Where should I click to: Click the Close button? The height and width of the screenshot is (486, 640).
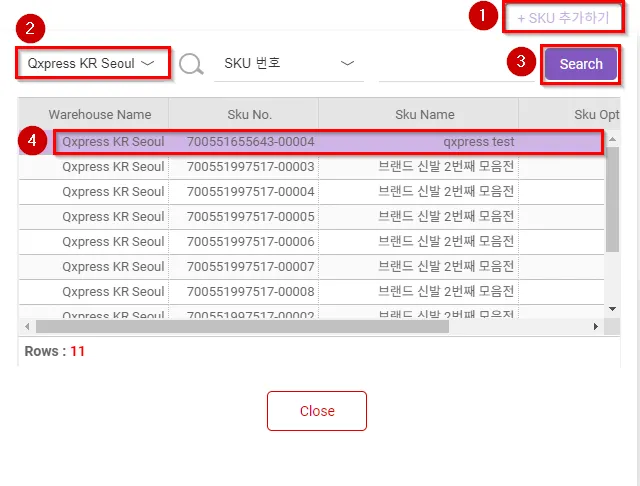point(317,411)
